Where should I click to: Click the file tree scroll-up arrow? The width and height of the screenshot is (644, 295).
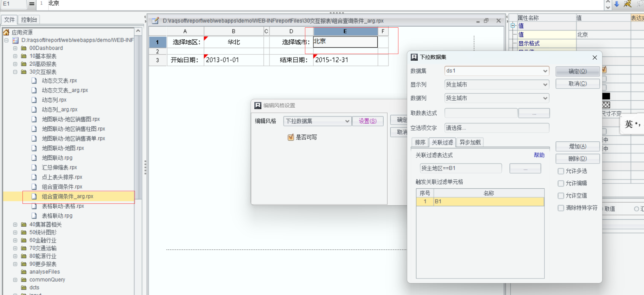[x=138, y=31]
